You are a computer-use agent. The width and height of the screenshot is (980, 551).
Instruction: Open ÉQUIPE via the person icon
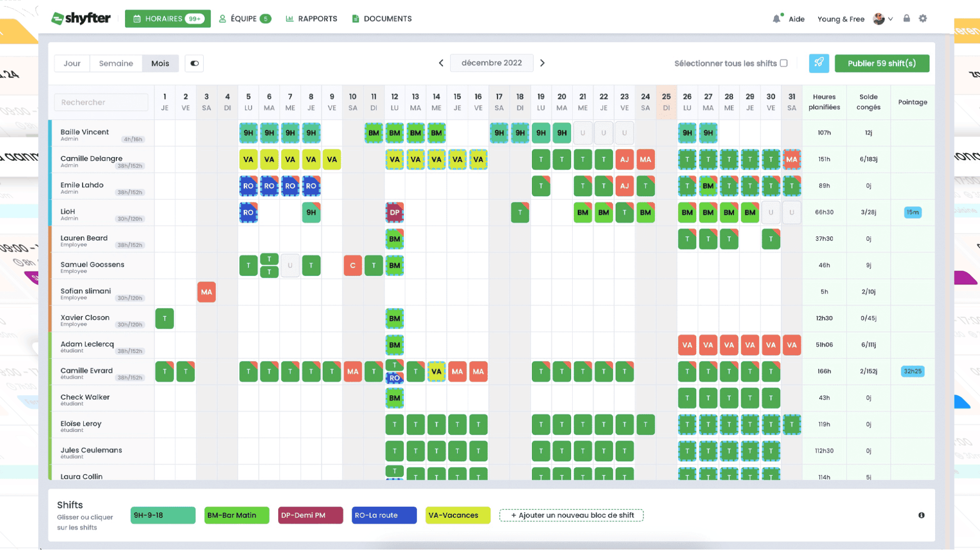click(222, 18)
